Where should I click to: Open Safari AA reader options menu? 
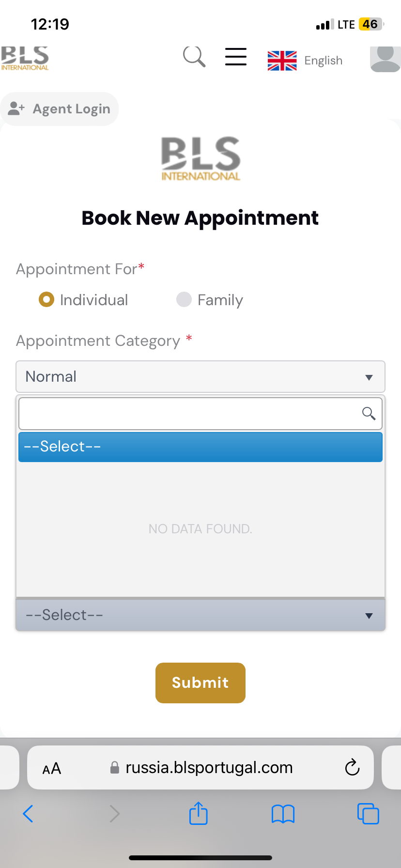[x=52, y=768]
